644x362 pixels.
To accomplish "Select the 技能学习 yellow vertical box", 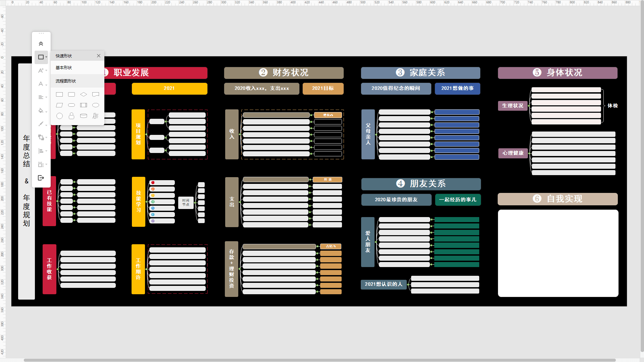I will [x=139, y=202].
